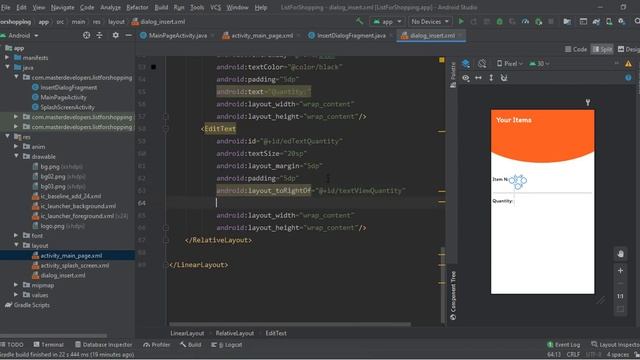Click the yellow warning triangle icon
640x360 pixels.
pyautogui.click(x=628, y=64)
